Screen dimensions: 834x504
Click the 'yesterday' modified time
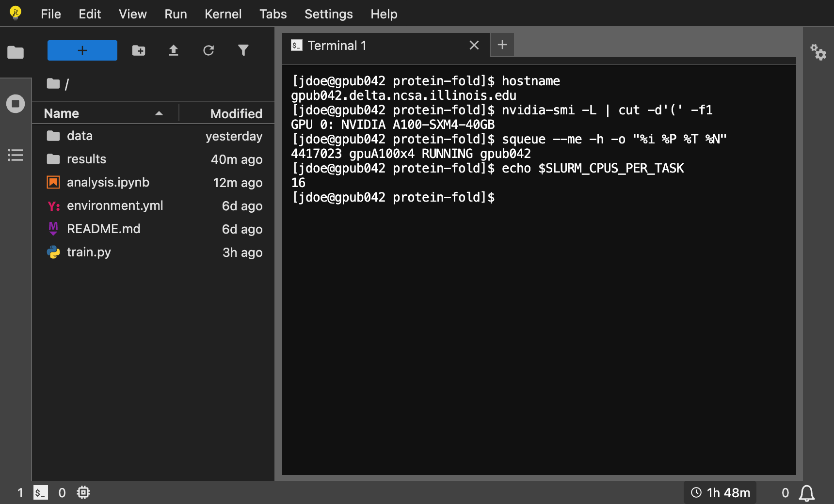coord(234,136)
